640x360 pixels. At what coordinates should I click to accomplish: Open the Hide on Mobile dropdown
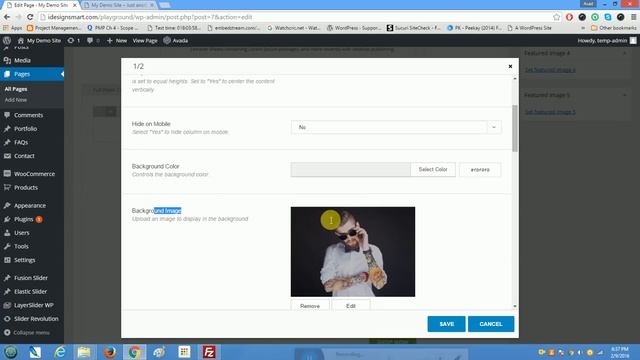pos(396,127)
